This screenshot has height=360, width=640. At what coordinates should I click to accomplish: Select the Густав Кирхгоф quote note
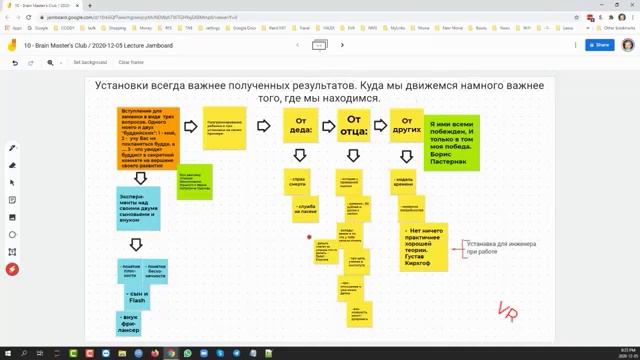424,247
